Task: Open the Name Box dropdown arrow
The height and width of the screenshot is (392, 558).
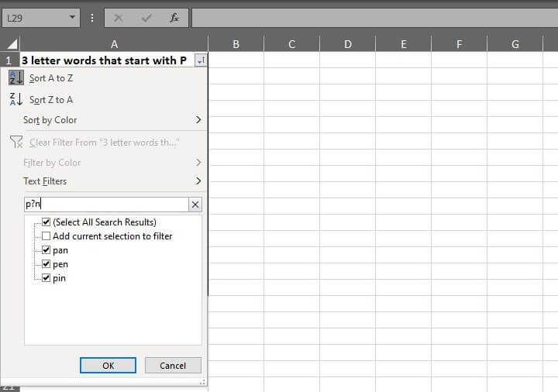Action: tap(73, 17)
